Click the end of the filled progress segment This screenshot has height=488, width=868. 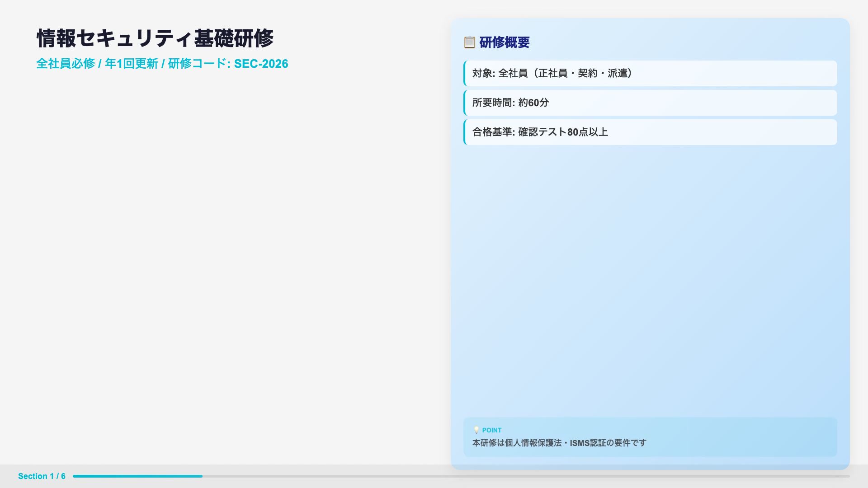tap(201, 476)
